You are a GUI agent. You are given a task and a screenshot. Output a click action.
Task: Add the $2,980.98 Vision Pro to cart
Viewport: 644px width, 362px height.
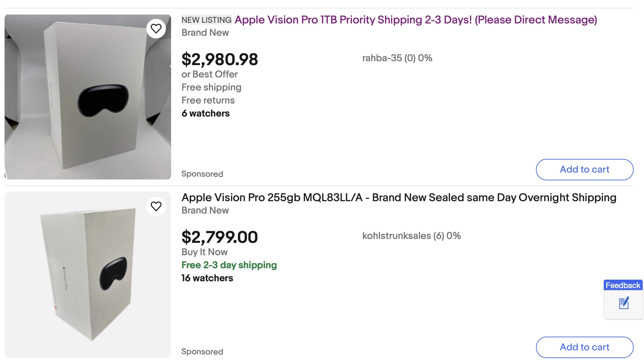(x=584, y=169)
